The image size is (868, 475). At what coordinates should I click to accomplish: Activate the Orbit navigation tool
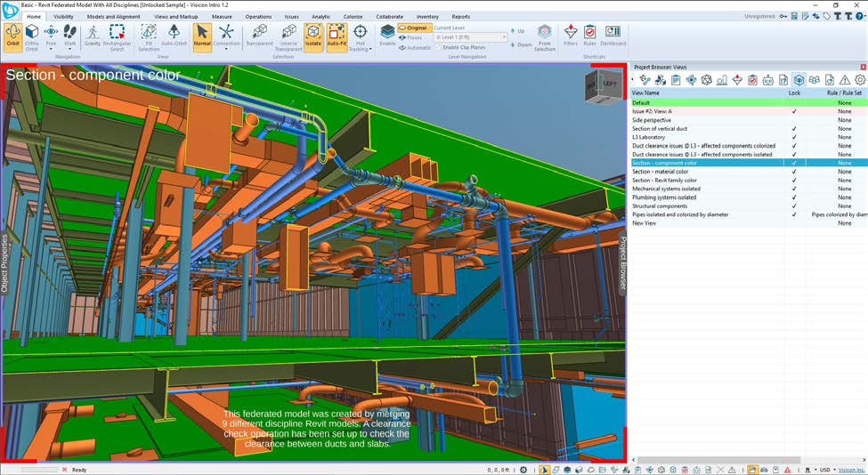tap(12, 36)
